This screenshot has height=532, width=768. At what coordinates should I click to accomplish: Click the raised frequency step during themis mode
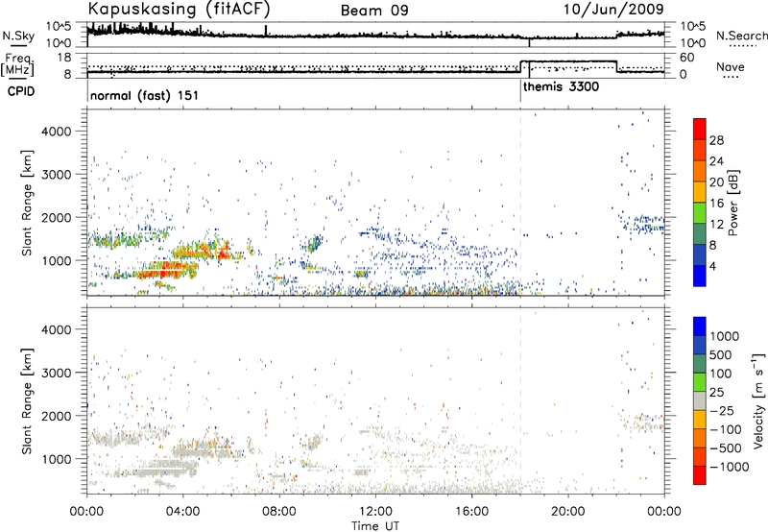pos(568,61)
